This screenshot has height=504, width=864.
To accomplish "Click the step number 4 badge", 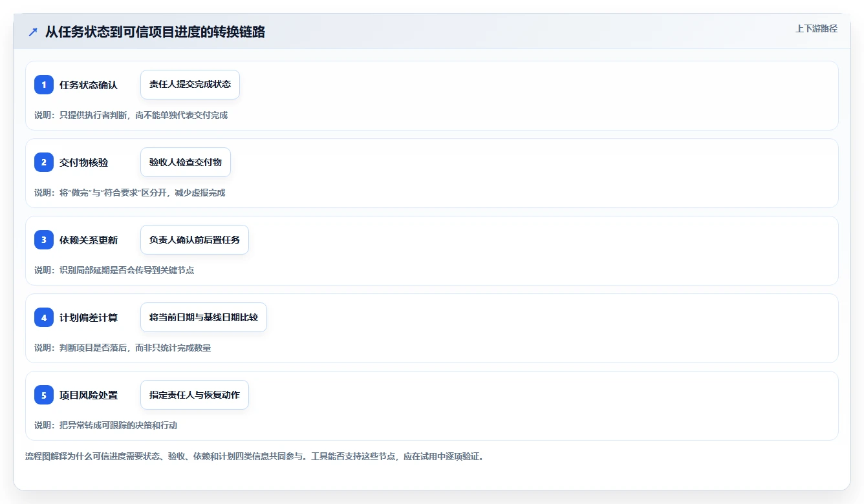I will point(44,317).
